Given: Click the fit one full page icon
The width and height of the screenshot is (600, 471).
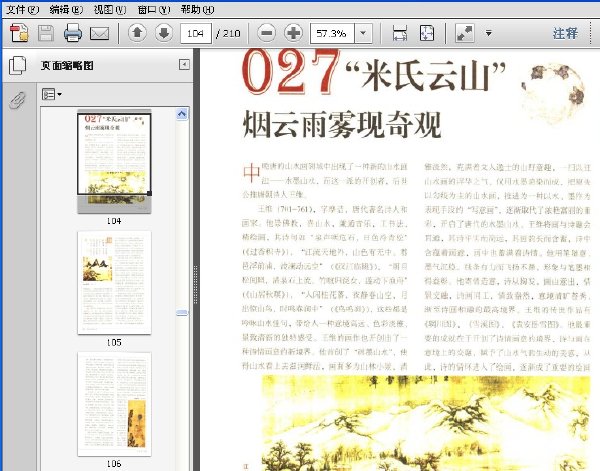Looking at the screenshot, I should click(x=427, y=33).
